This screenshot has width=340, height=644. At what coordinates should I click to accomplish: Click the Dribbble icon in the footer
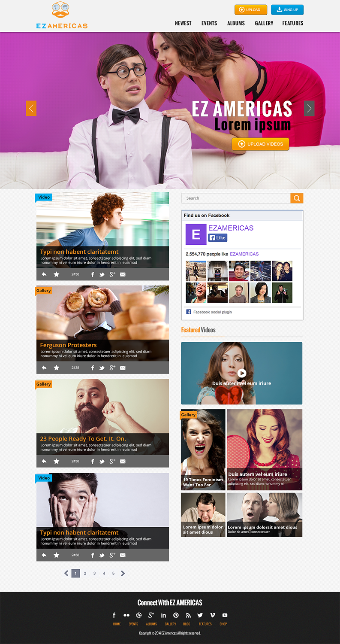click(x=139, y=615)
